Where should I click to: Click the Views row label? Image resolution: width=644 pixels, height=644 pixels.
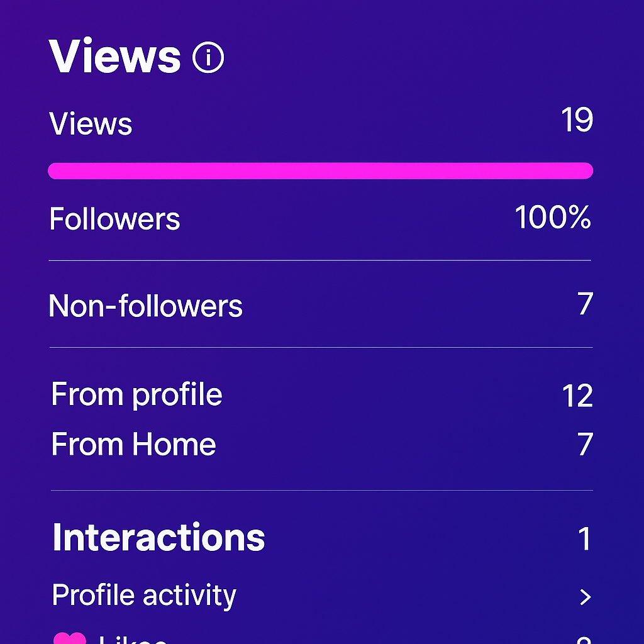coord(91,123)
